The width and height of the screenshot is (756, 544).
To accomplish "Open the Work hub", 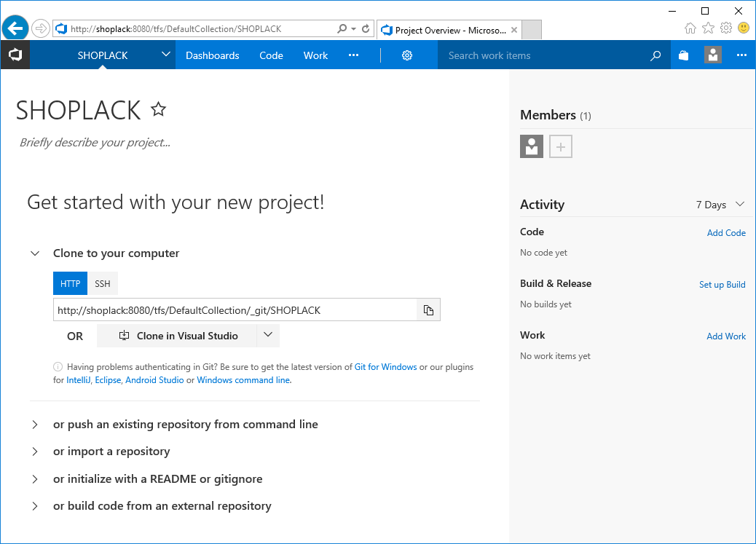I will (x=315, y=55).
